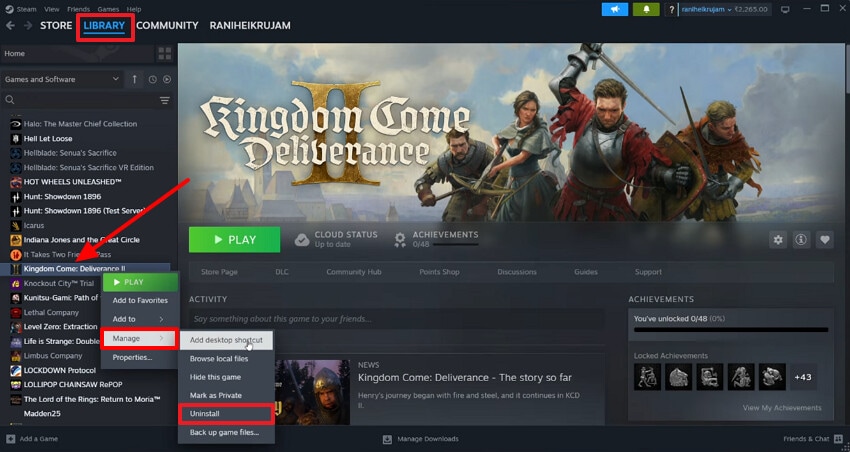850x452 pixels.
Task: Open Games and Software filter dropdown
Action: click(62, 79)
